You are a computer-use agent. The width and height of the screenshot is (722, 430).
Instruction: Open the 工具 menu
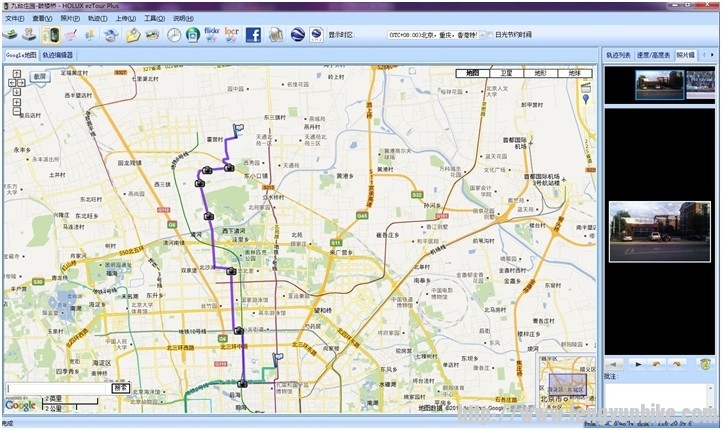tap(154, 18)
